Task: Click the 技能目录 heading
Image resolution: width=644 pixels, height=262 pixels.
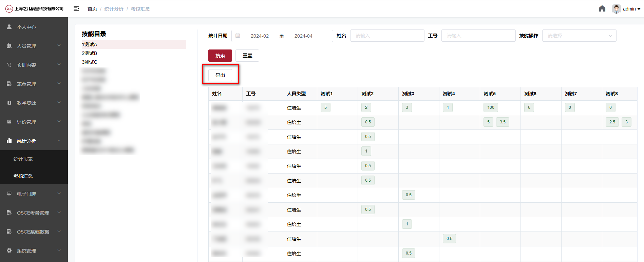Action: tap(94, 34)
